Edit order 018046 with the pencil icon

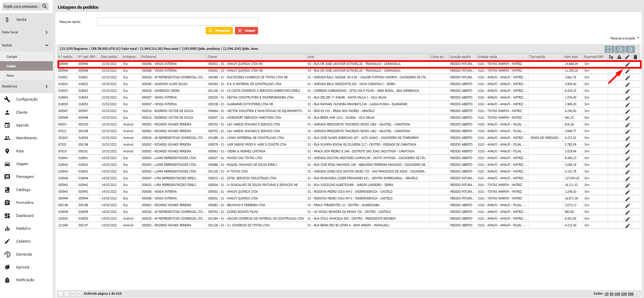pyautogui.click(x=628, y=179)
